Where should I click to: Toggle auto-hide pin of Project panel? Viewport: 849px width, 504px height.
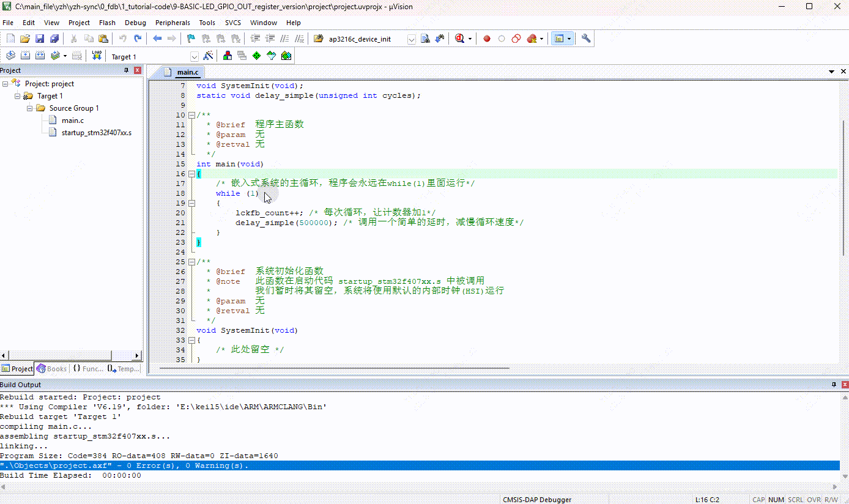click(127, 70)
